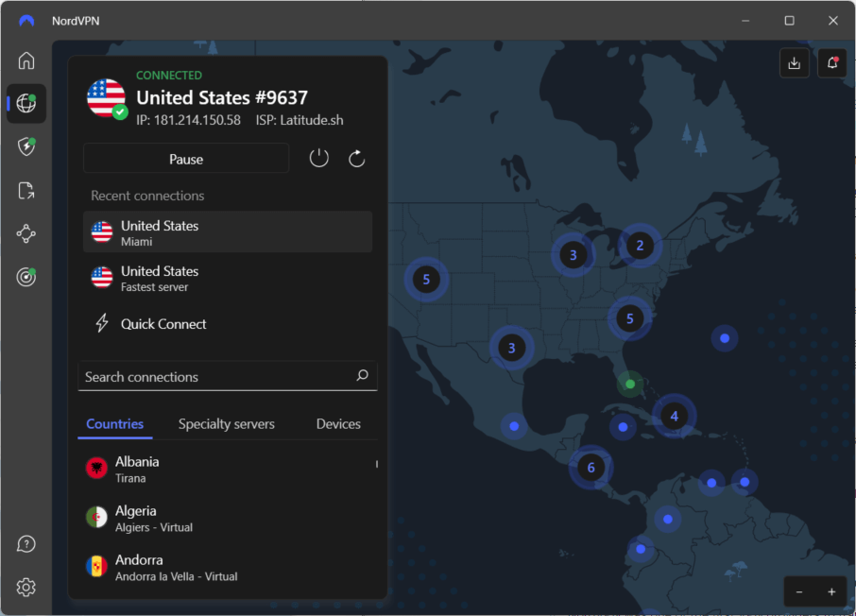The height and width of the screenshot is (616, 856).
Task: Pause the VPN connection
Action: [186, 159]
